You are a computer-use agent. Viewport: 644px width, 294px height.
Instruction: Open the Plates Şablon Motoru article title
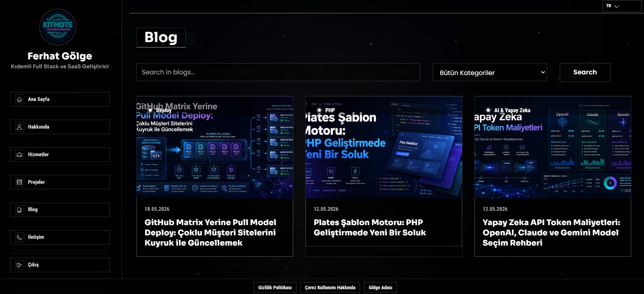[370, 227]
